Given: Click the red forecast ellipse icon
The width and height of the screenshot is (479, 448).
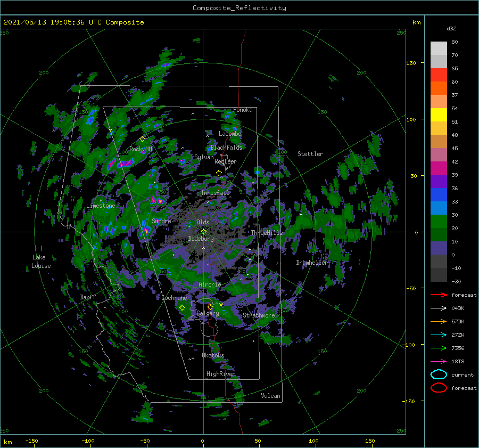Looking at the screenshot, I should pyautogui.click(x=439, y=388).
